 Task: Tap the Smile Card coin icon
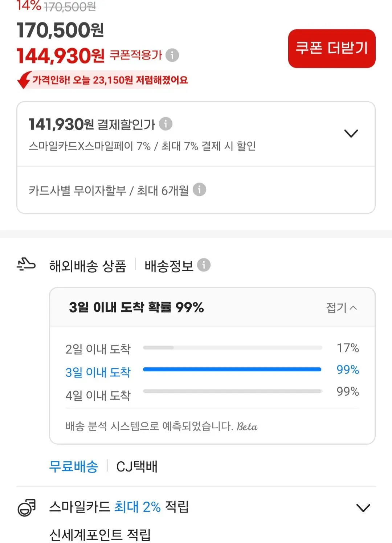[x=27, y=507]
